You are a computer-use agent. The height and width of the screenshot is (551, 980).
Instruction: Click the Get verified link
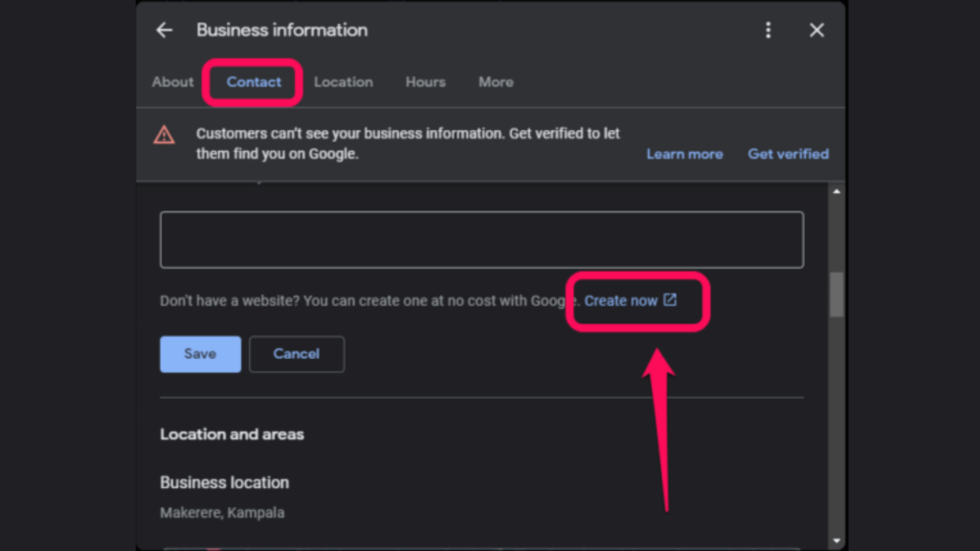pos(789,154)
